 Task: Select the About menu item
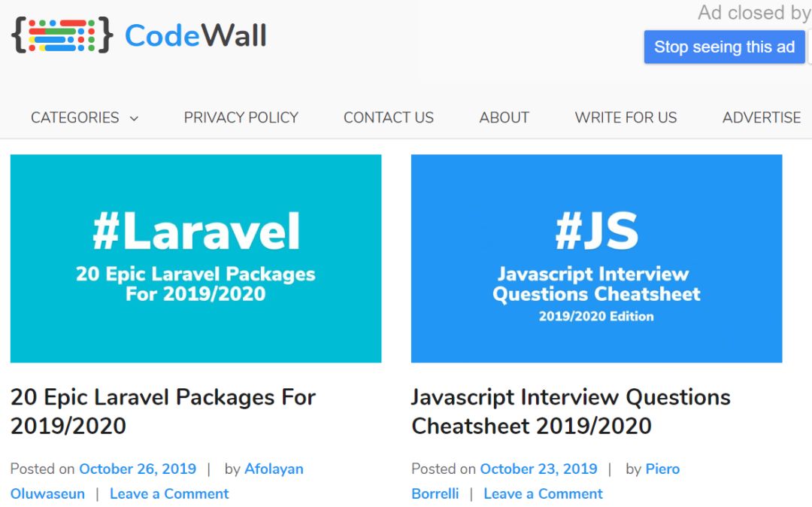click(x=504, y=117)
